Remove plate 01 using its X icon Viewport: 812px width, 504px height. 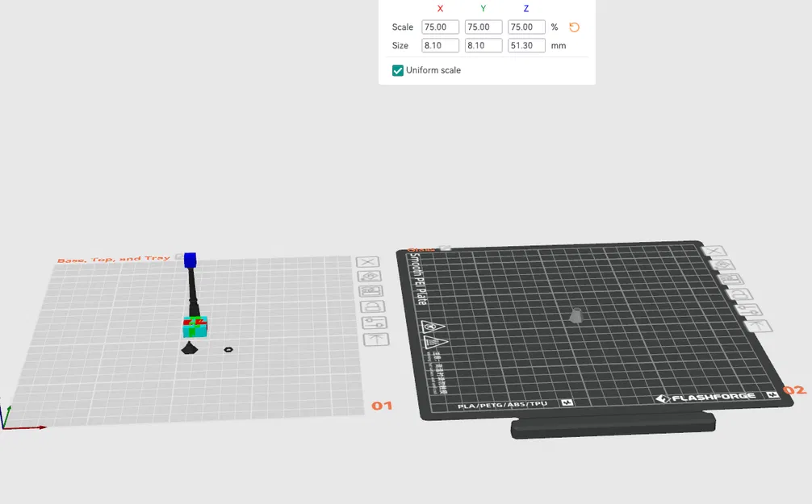[x=368, y=262]
